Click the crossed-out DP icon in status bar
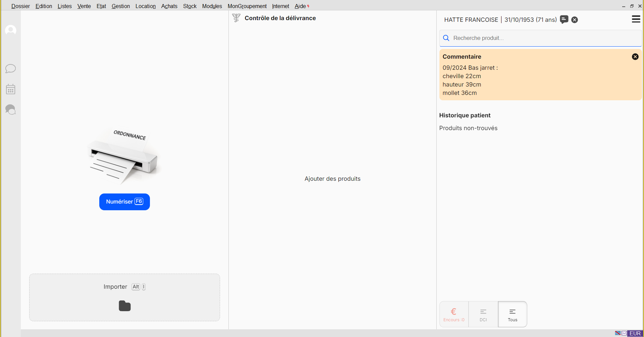Screen dimensions: 644x337 pos(618,333)
